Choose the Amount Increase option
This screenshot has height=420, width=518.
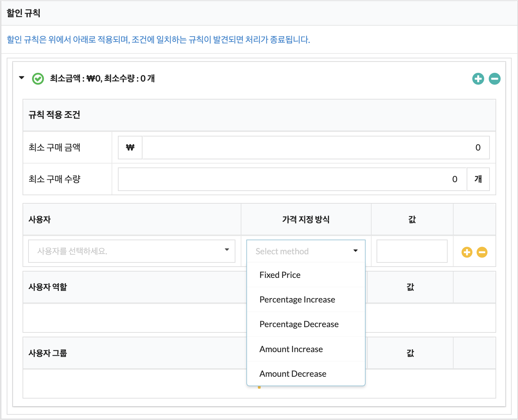coord(291,349)
